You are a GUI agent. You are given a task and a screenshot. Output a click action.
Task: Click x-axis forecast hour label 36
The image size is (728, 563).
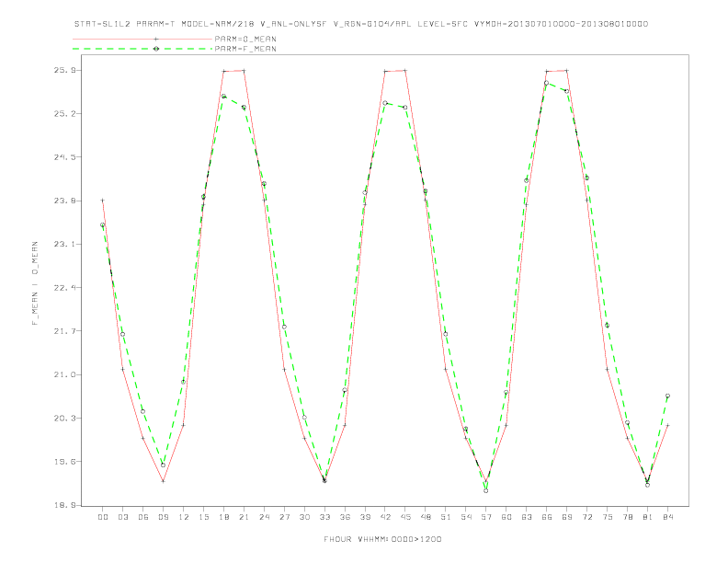click(345, 517)
